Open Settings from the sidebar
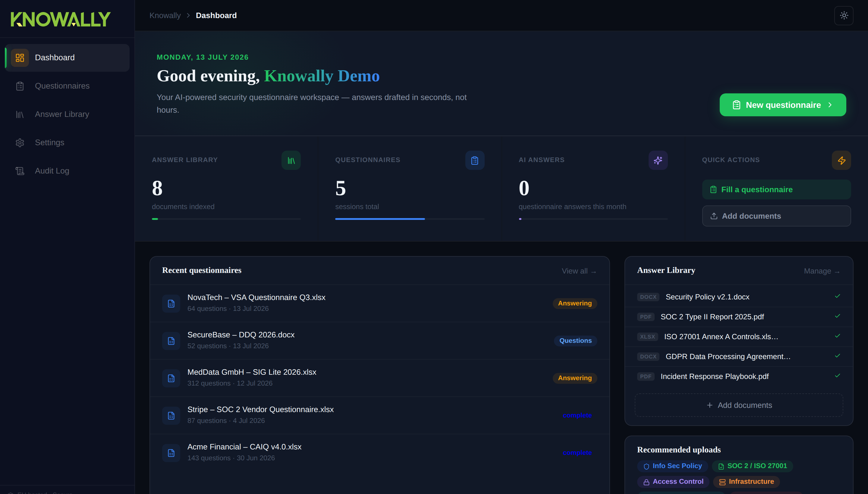 pos(67,143)
